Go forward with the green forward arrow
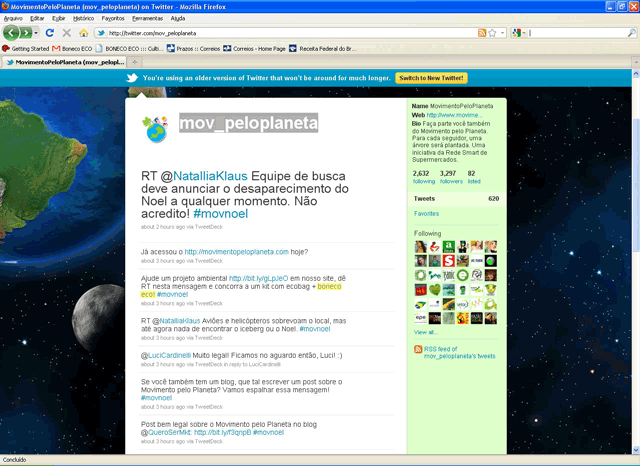The height and width of the screenshot is (466, 640). click(25, 33)
